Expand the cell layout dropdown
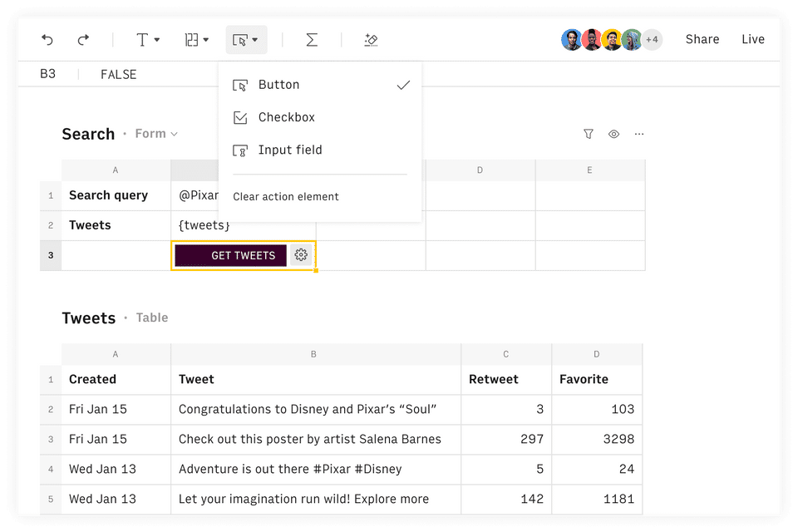Image resolution: width=798 pixels, height=532 pixels. [197, 40]
